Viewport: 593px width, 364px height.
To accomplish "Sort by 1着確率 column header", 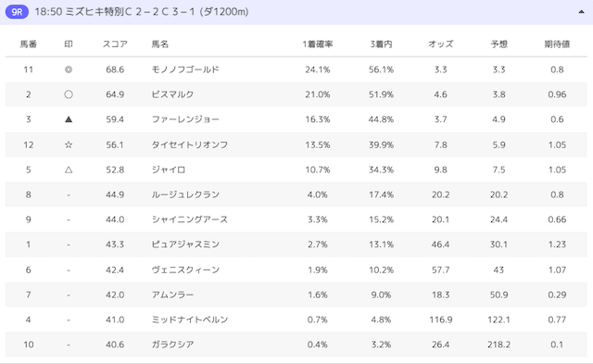I will click(318, 44).
